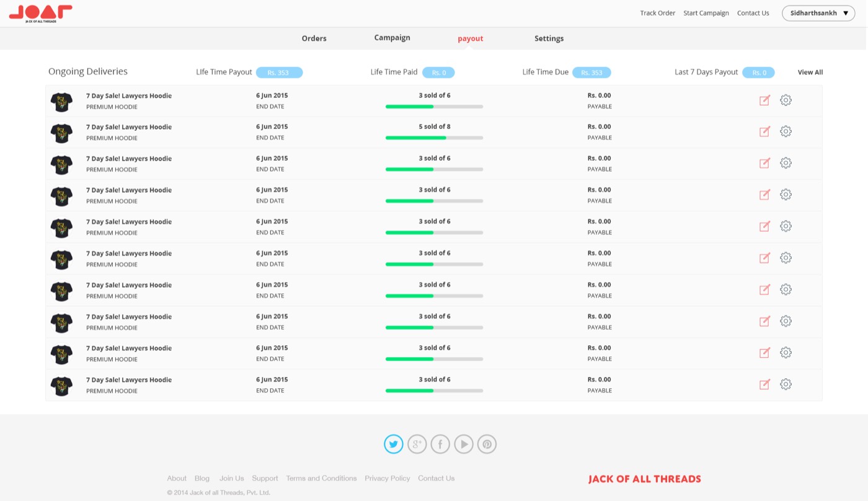868x501 pixels.
Task: Click the '5 sold of 8' text
Action: pos(435,126)
